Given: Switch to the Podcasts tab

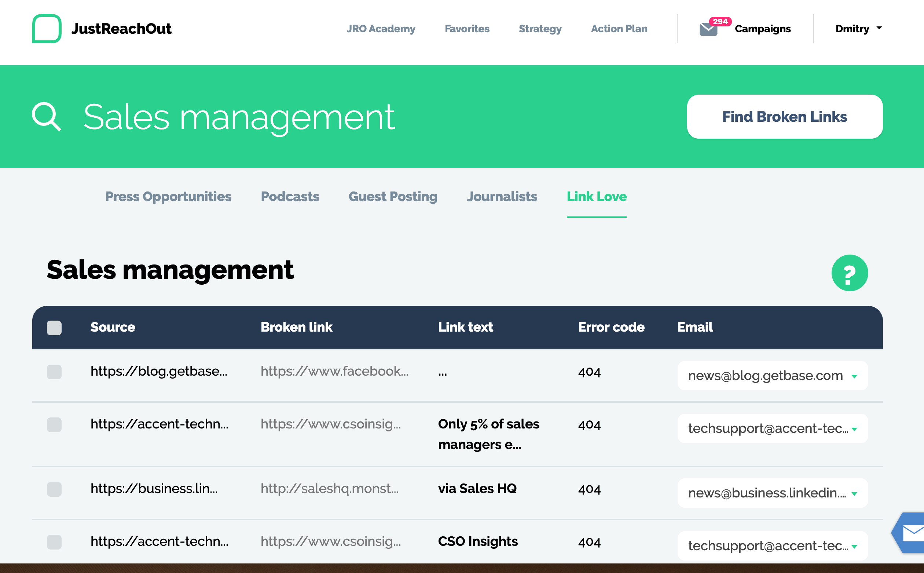Looking at the screenshot, I should coord(290,197).
